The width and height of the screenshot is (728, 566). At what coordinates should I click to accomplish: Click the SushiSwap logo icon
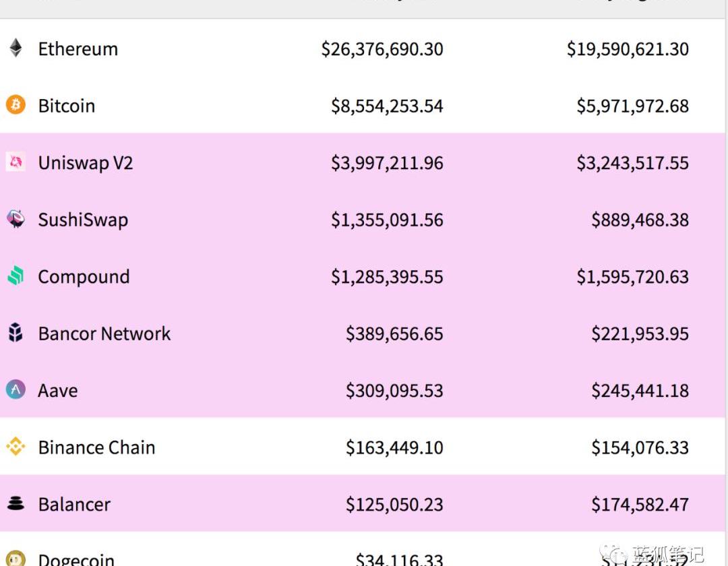[16, 219]
